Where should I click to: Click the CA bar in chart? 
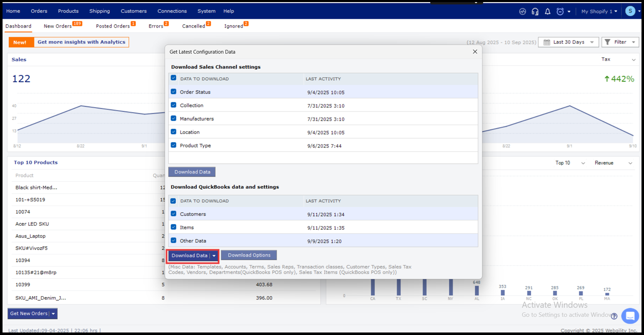point(373,287)
